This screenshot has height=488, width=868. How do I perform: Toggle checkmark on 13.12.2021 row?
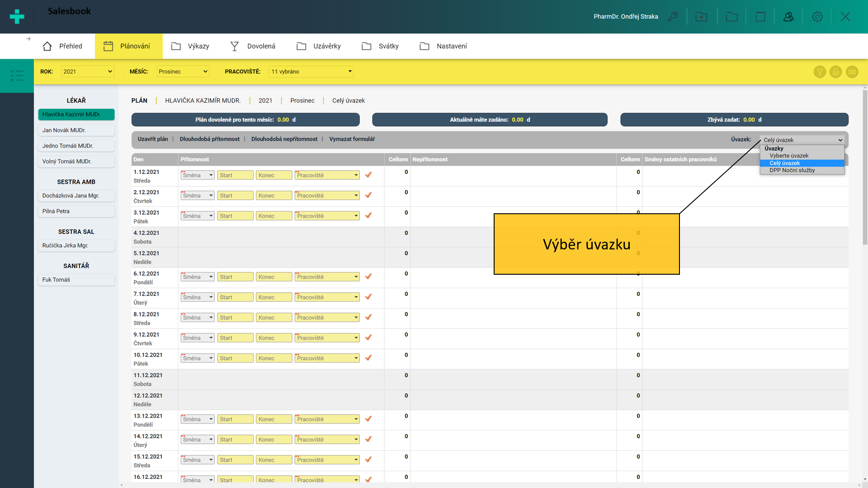click(x=368, y=419)
